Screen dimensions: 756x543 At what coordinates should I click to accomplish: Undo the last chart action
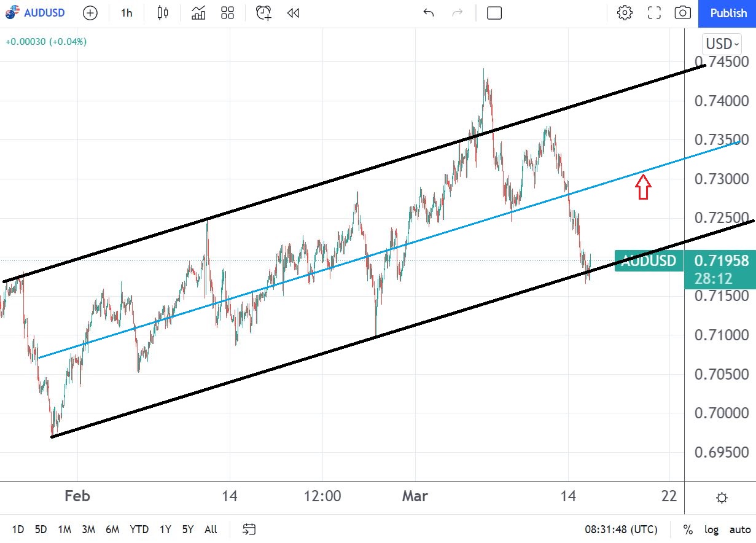pyautogui.click(x=429, y=13)
